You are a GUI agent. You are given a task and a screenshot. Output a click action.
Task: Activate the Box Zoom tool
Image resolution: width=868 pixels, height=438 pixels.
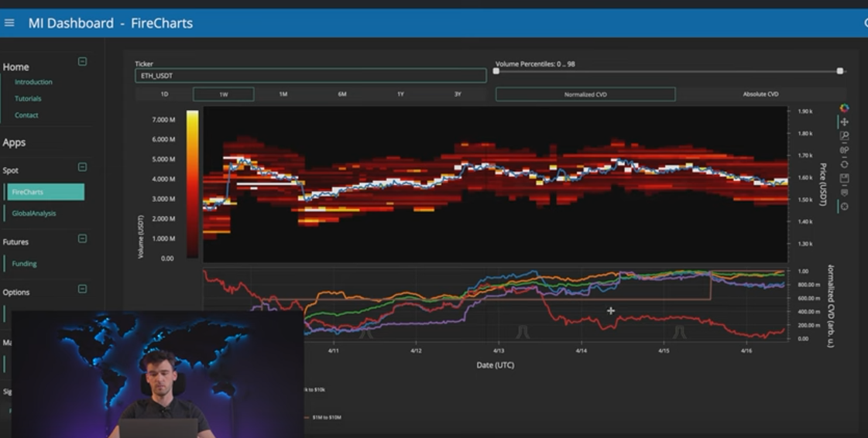coord(844,136)
